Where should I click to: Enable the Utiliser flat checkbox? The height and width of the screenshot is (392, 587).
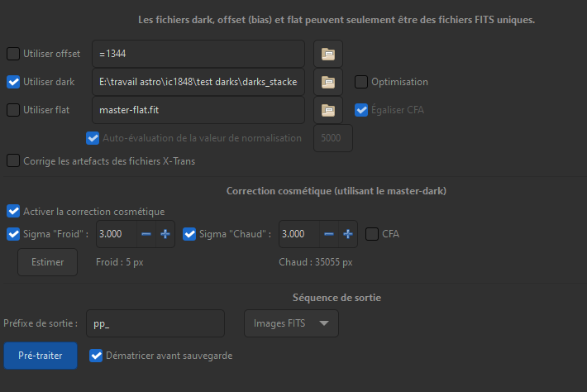pos(13,109)
